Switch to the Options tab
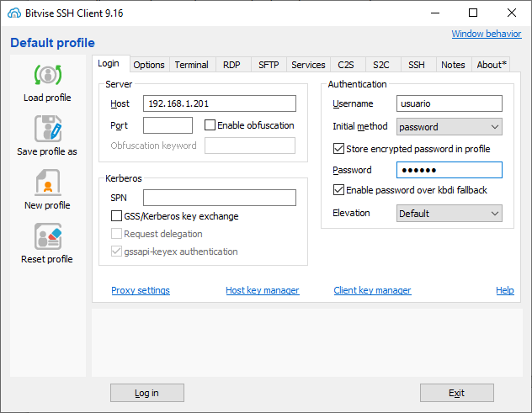 149,65
